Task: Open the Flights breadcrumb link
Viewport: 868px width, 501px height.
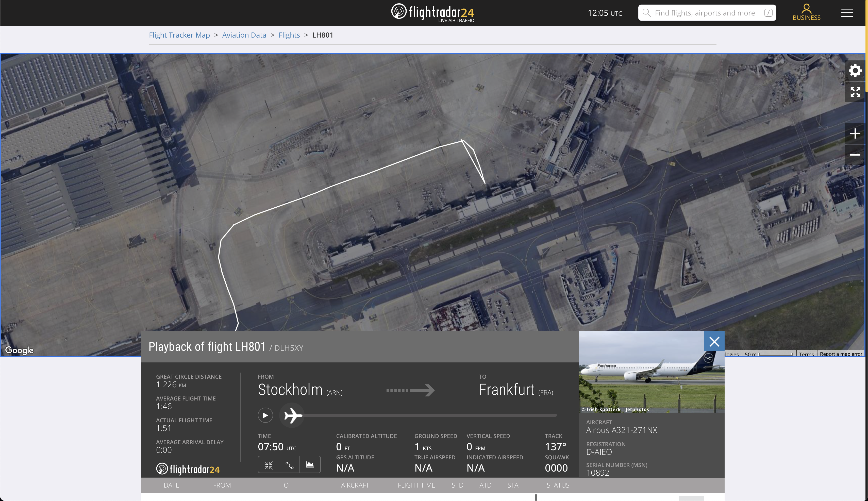Action: (x=289, y=35)
